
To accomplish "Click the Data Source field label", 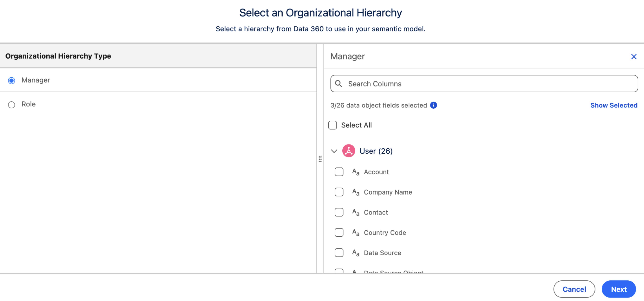I will [382, 253].
